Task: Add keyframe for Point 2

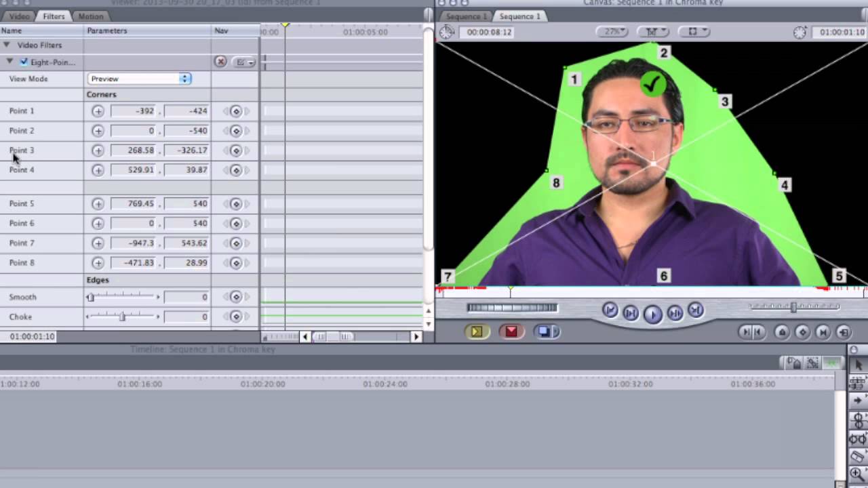Action: pyautogui.click(x=236, y=131)
